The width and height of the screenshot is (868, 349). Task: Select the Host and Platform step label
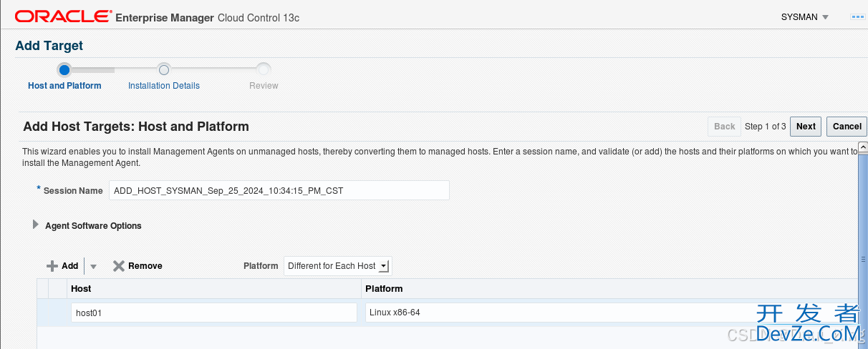click(64, 86)
